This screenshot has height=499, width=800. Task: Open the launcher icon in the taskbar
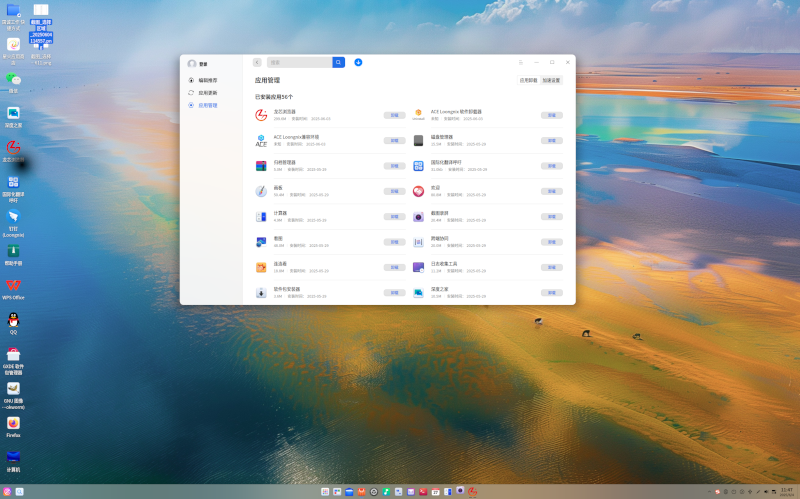7,492
